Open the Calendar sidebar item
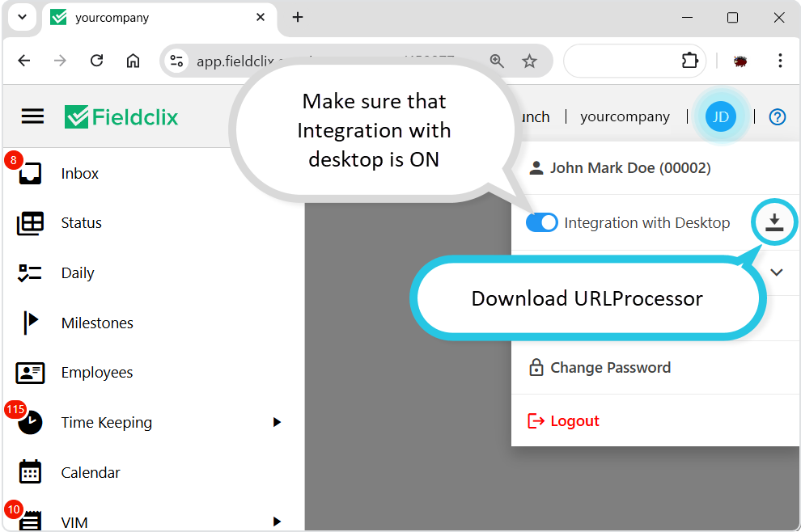 (x=91, y=473)
